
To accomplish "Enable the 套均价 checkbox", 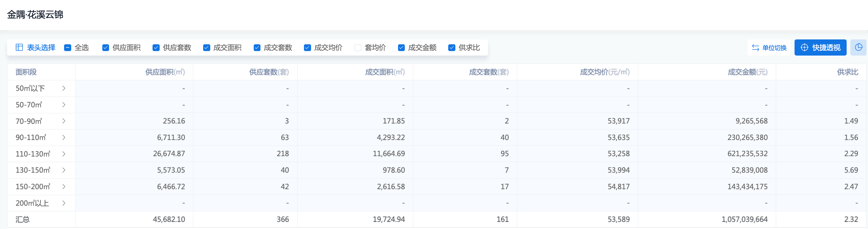I will click(x=358, y=48).
